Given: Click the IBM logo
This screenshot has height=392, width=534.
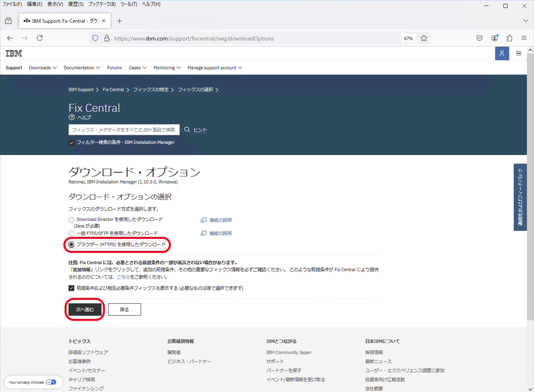Looking at the screenshot, I should click(14, 53).
